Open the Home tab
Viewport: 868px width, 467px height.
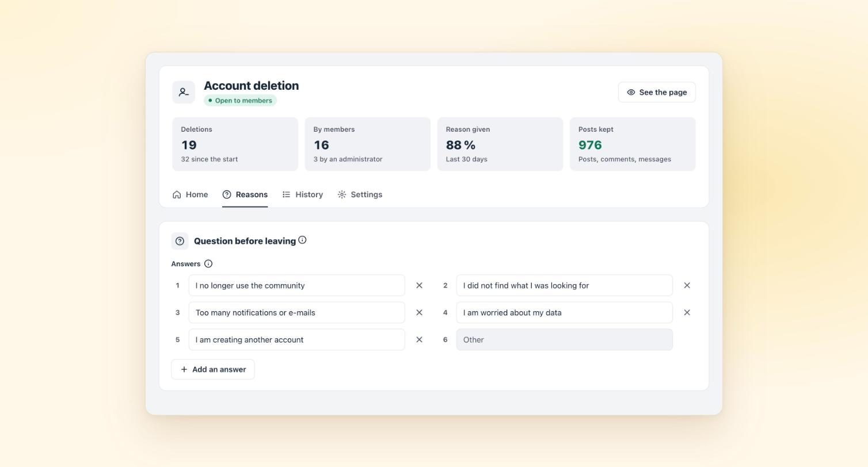190,194
